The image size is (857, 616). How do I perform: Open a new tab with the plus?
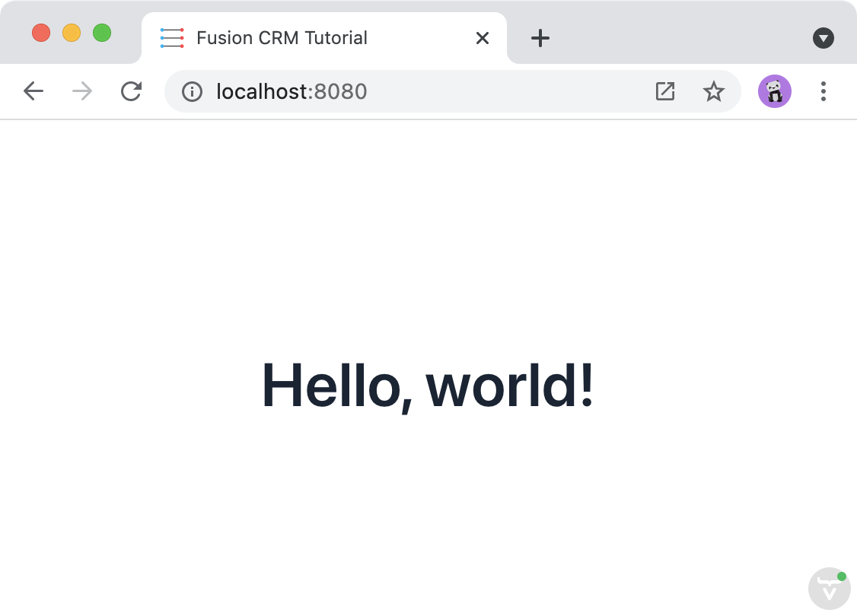pos(540,37)
